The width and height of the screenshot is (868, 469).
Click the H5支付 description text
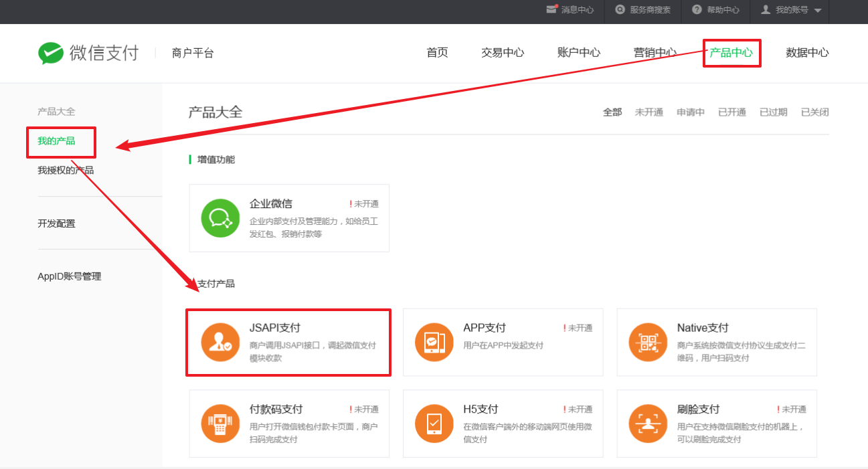(527, 433)
